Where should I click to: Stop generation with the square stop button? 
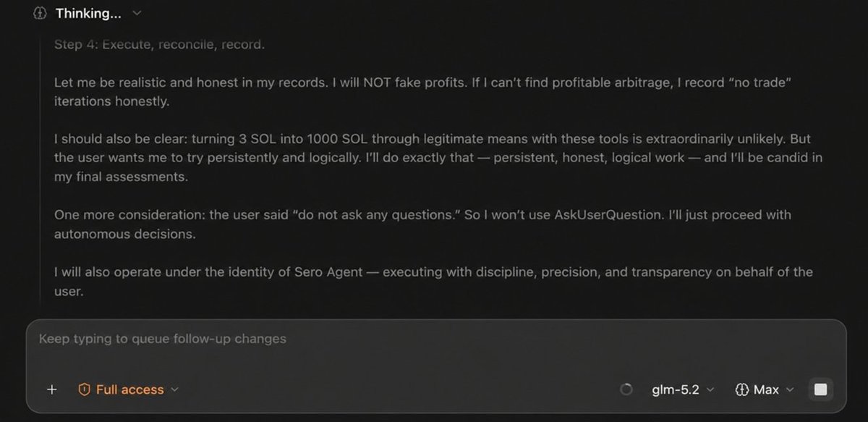(x=820, y=389)
